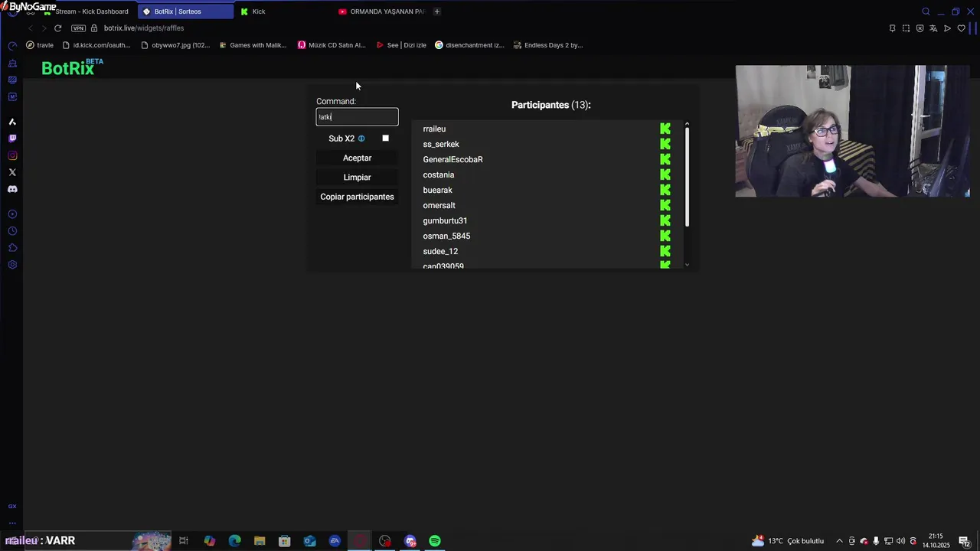Click the browser search magnifier icon
Image resolution: width=980 pixels, height=551 pixels.
[926, 11]
